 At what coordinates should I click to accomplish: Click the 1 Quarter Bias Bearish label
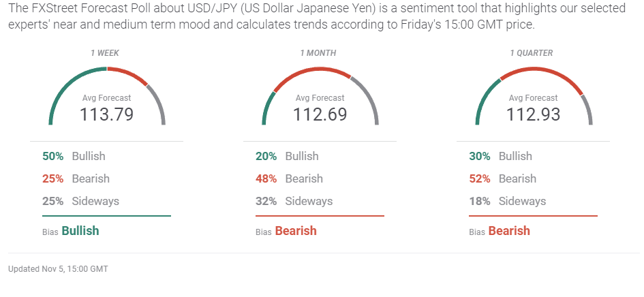508,231
